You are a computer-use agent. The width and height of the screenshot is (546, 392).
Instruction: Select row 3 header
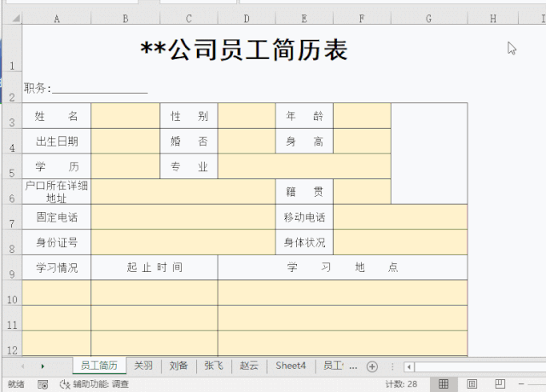pos(12,116)
